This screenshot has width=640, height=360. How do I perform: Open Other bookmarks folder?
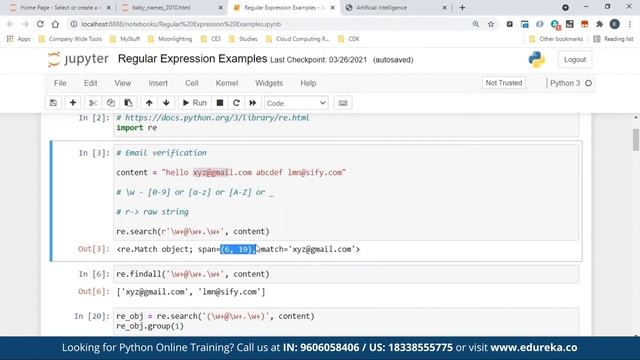point(556,39)
